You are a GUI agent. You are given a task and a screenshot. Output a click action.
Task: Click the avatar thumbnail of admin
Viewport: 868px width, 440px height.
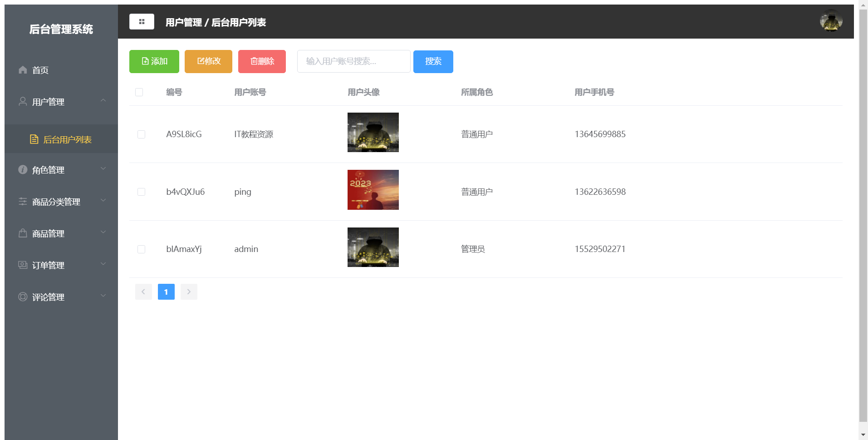tap(373, 247)
